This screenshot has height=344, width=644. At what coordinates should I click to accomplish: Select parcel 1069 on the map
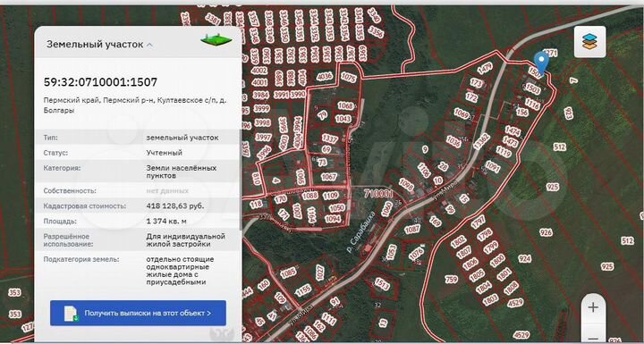462,113
